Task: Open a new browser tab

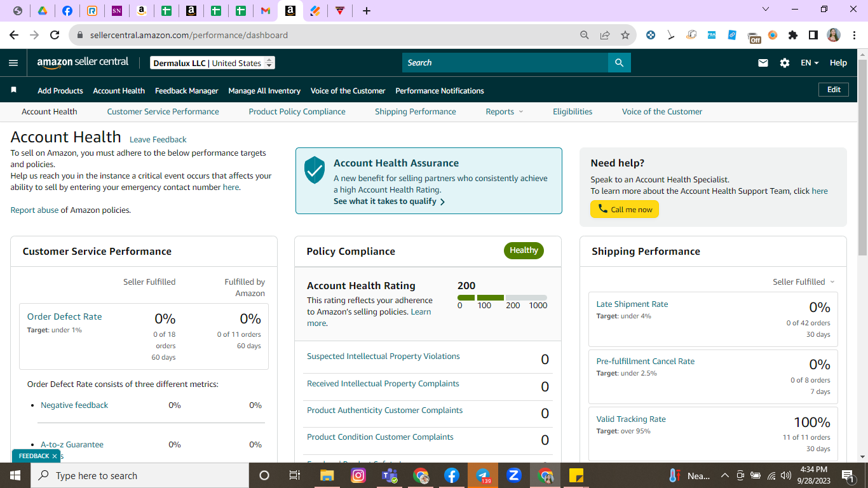Action: (366, 11)
